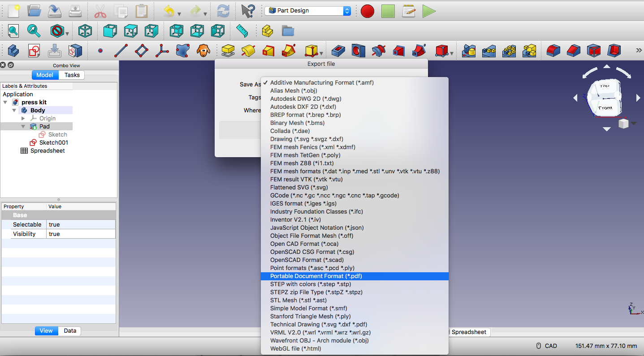Screen dimensions: 644x356
Task: Click the Paste clipboard icon
Action: [142, 11]
